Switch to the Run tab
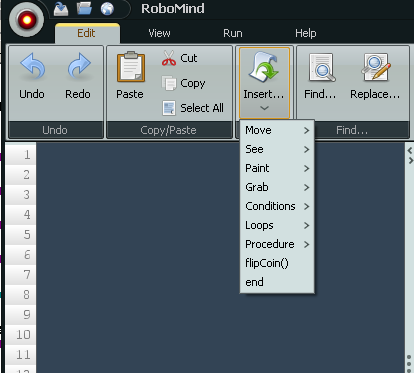Viewport: 414px width, 373px height. [x=233, y=33]
